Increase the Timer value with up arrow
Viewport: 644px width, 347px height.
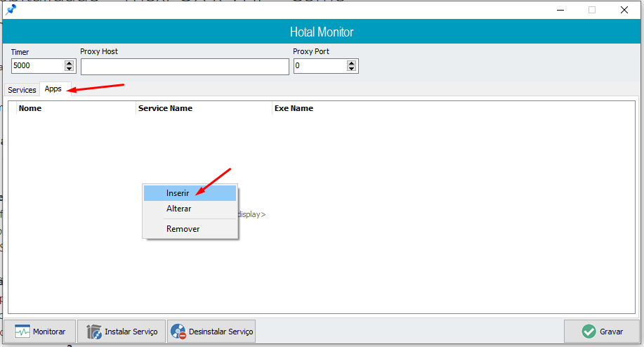coord(69,63)
